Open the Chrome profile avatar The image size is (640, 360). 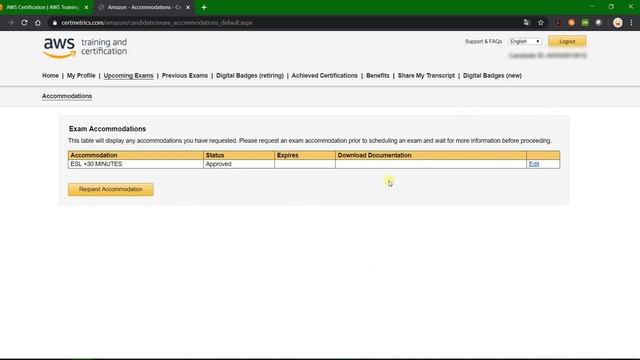pyautogui.click(x=618, y=22)
